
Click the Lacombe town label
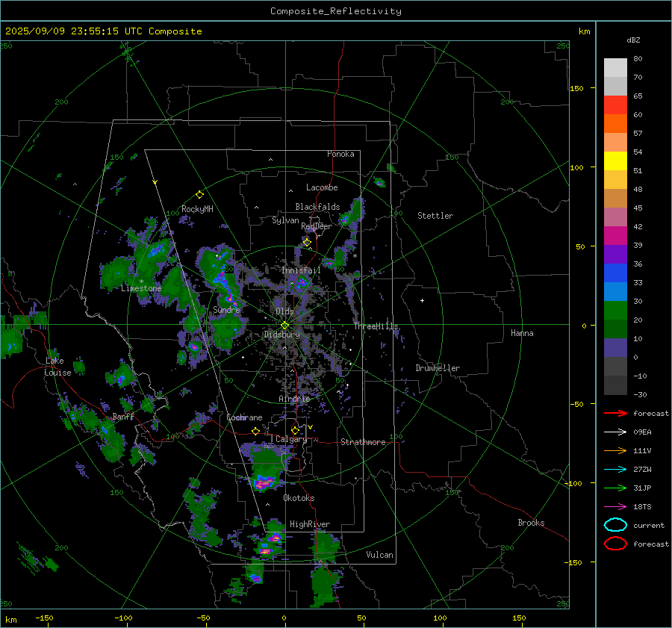click(322, 187)
